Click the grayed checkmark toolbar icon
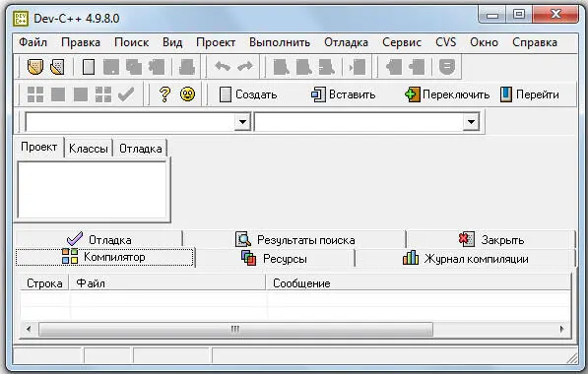The image size is (588, 374). tap(126, 94)
